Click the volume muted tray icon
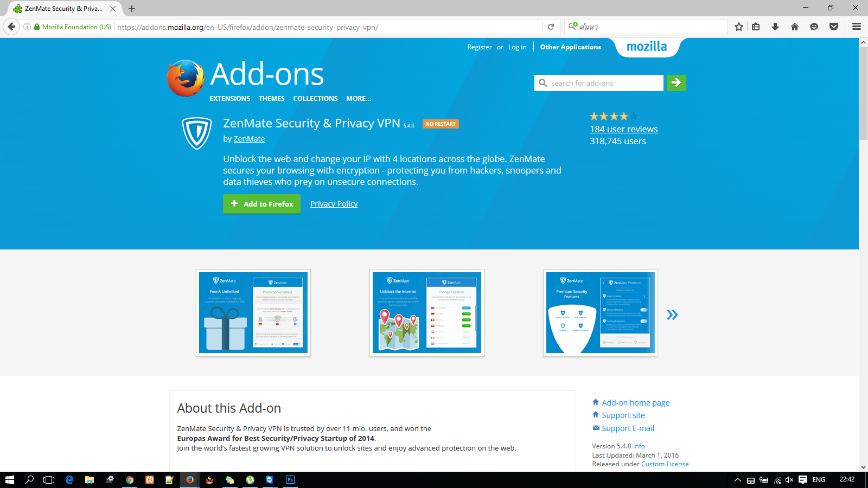Image resolution: width=868 pixels, height=488 pixels. click(789, 480)
